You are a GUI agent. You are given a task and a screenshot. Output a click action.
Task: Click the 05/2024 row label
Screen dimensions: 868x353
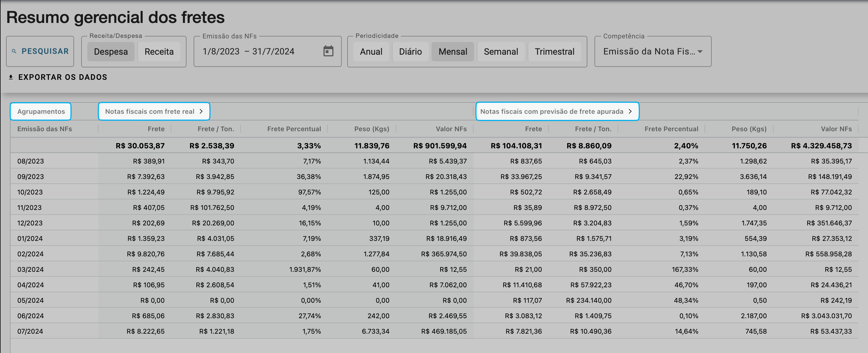coord(30,301)
